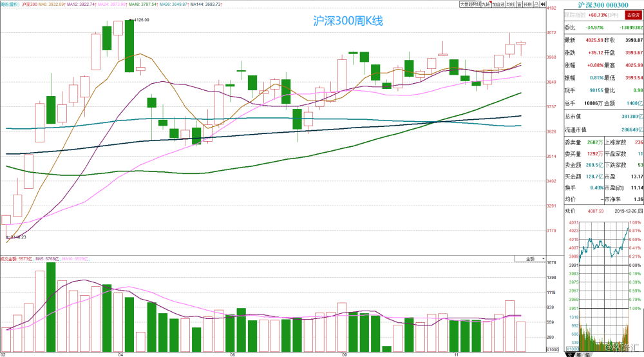Click the tallest green volume bar
Viewport: 644px width, 357px height.
click(x=51, y=307)
